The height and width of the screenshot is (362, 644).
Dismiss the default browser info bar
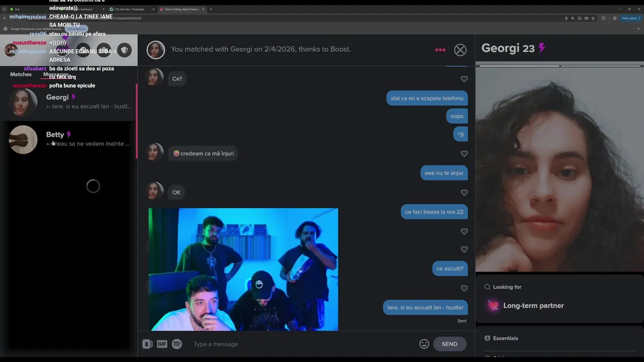click(x=638, y=29)
